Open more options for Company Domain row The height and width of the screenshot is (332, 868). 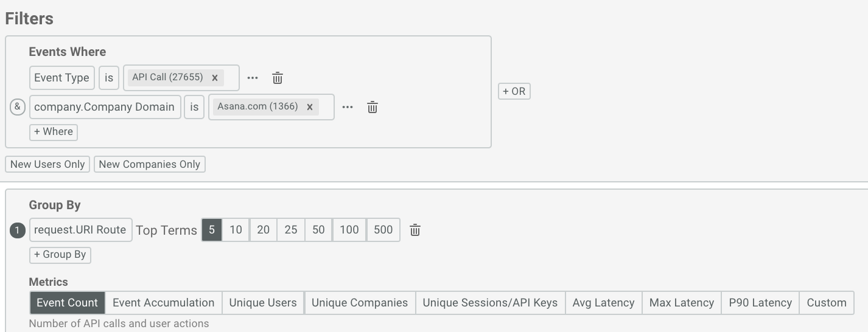348,107
